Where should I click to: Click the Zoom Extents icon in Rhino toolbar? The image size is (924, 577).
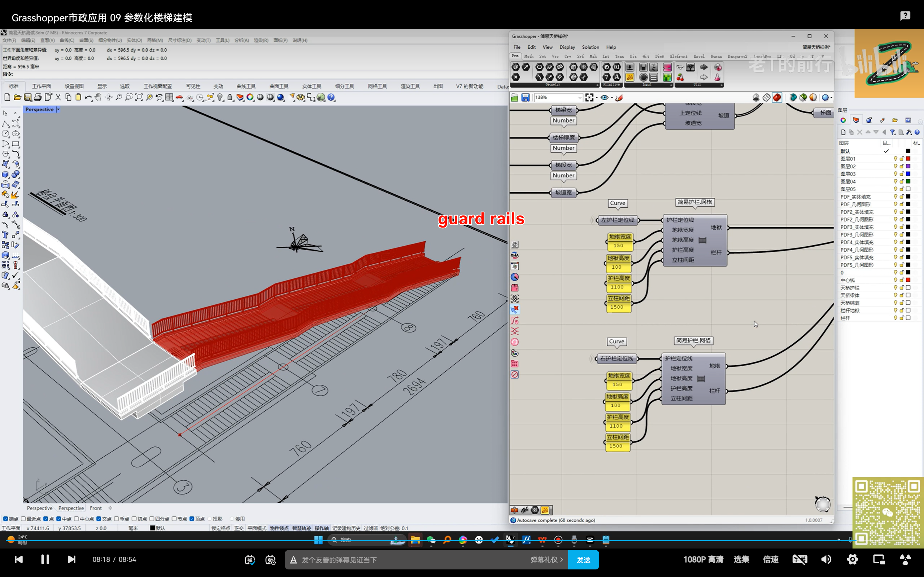(139, 98)
